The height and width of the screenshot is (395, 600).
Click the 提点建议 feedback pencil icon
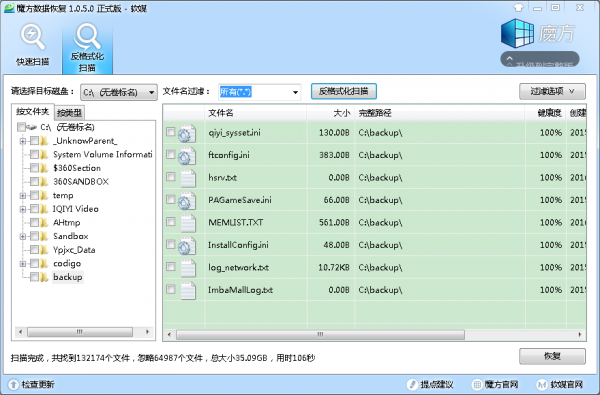click(412, 384)
